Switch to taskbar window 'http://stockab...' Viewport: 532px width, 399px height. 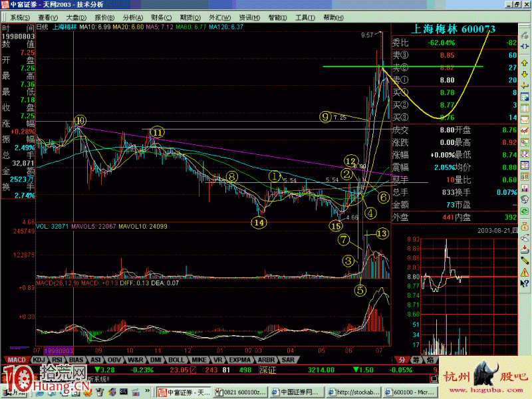(x=354, y=392)
